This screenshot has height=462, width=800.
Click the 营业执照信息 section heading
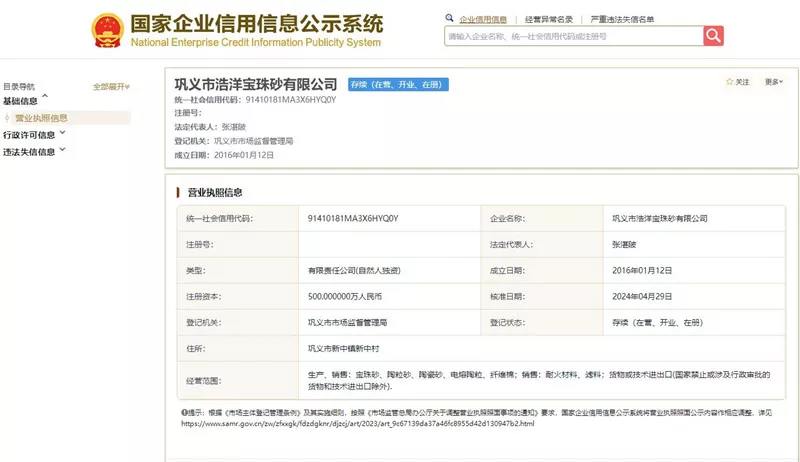point(215,192)
